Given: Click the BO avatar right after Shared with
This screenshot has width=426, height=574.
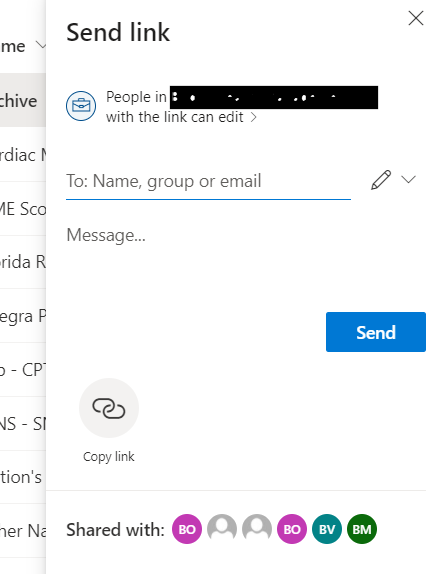Looking at the screenshot, I should [187, 529].
